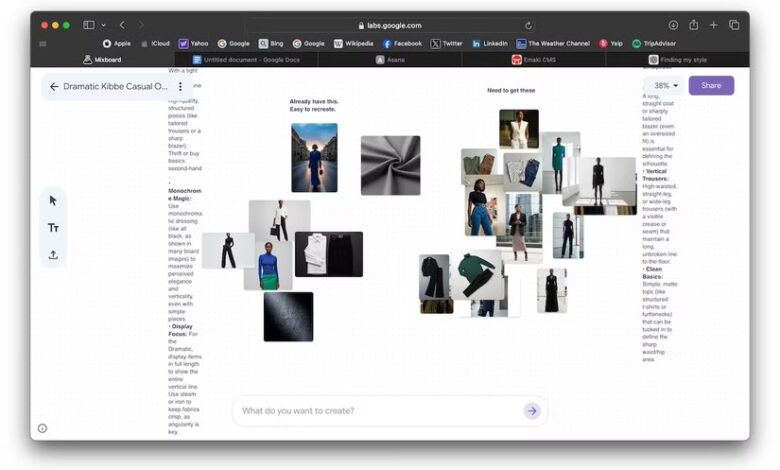
Task: Open the Safari sidebar dropdown chevron
Action: [104, 25]
